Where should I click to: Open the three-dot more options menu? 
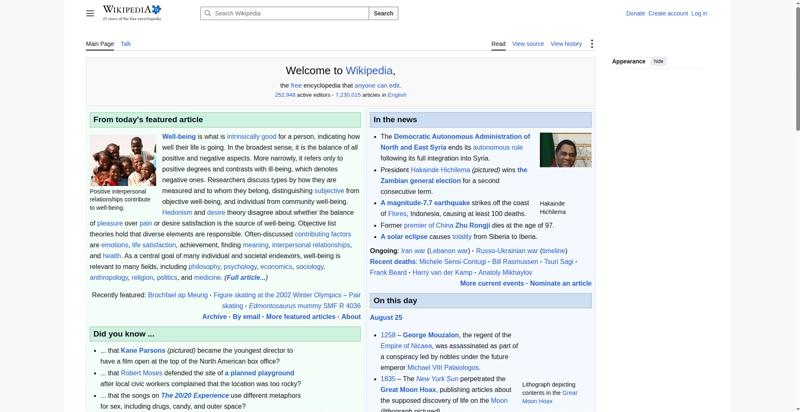click(591, 44)
